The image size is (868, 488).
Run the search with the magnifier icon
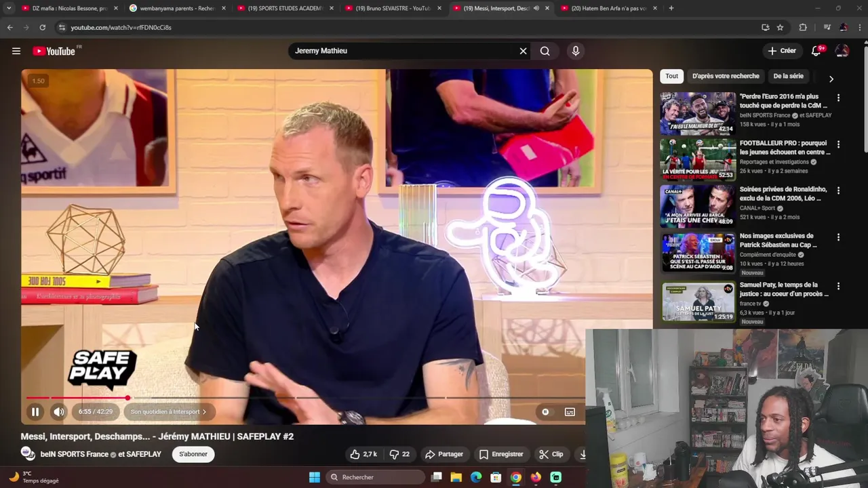(x=545, y=51)
